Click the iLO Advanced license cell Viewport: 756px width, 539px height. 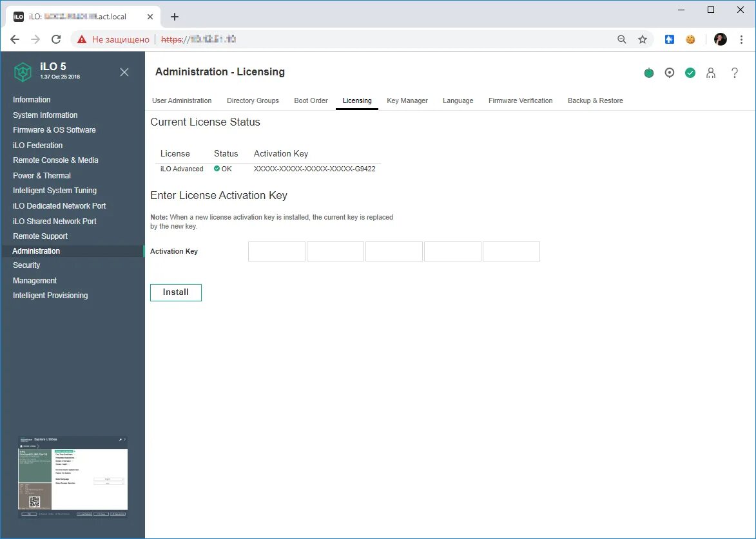point(182,169)
